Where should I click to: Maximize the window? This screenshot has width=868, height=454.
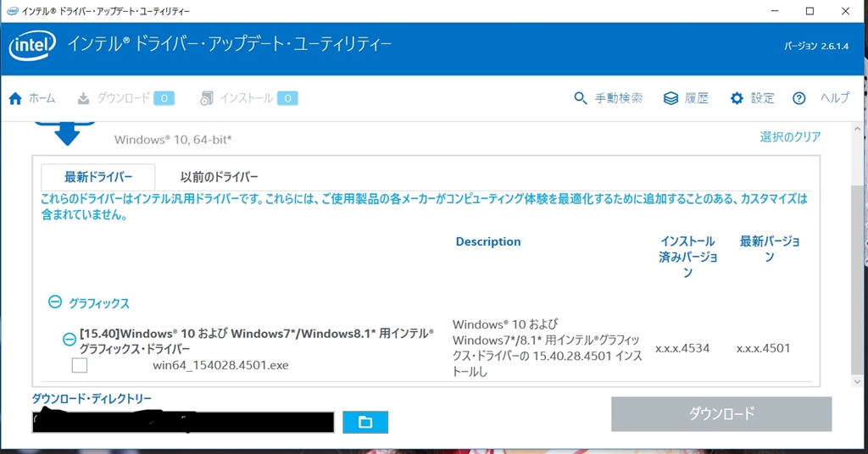pyautogui.click(x=810, y=11)
